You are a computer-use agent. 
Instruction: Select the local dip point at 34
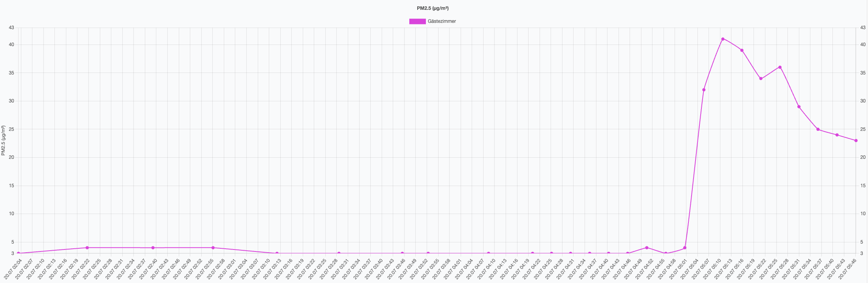point(761,78)
